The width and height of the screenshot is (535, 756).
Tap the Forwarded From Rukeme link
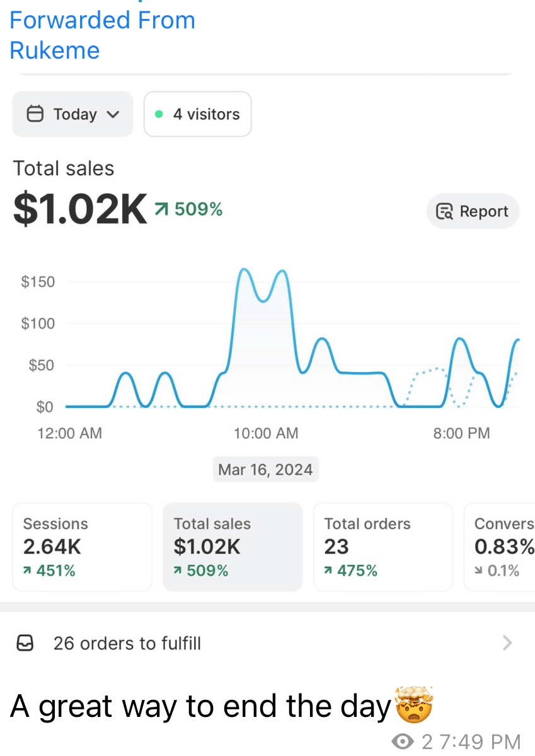[102, 35]
